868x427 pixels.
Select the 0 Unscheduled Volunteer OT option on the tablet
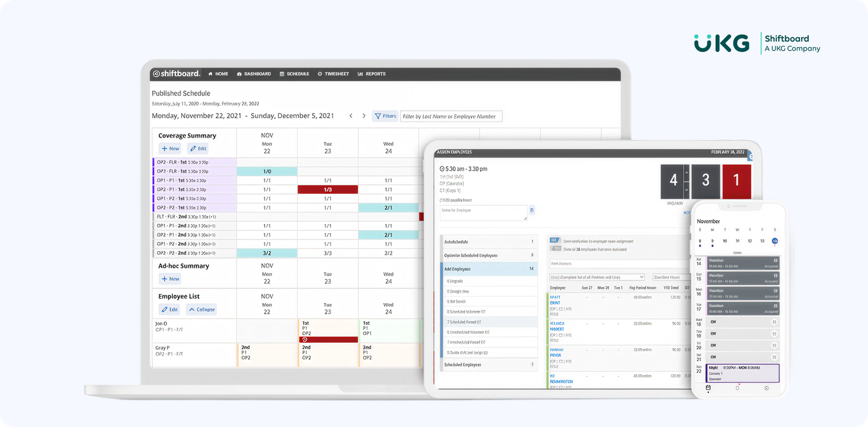pos(489,333)
